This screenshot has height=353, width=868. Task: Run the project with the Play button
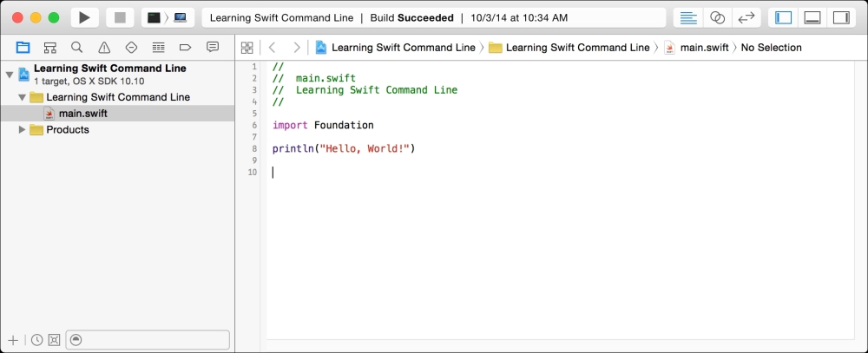tap(85, 17)
